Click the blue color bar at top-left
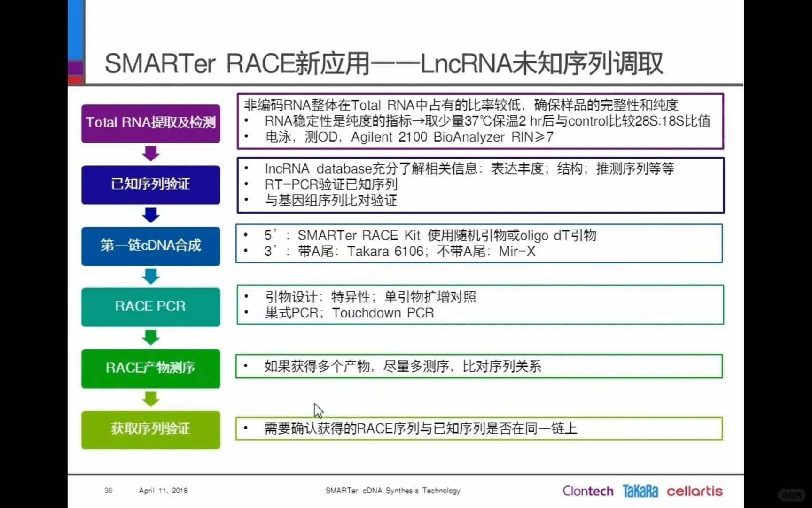Screen dimensions: 812x508 [75, 29]
